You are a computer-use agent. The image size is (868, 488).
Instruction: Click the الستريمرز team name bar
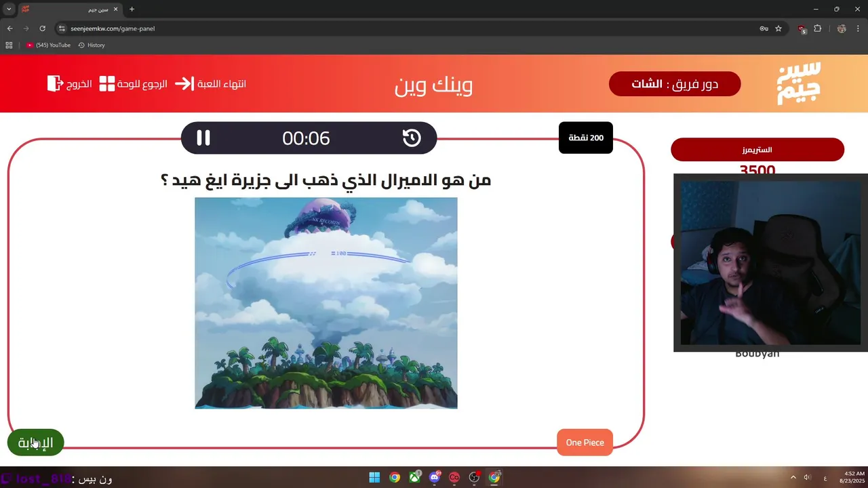coord(757,150)
